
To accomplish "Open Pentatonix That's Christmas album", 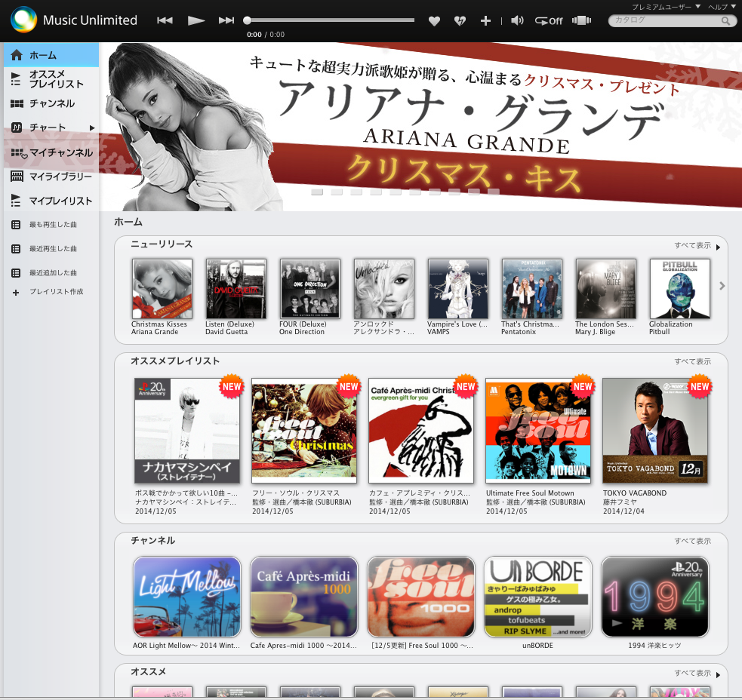I will click(532, 288).
